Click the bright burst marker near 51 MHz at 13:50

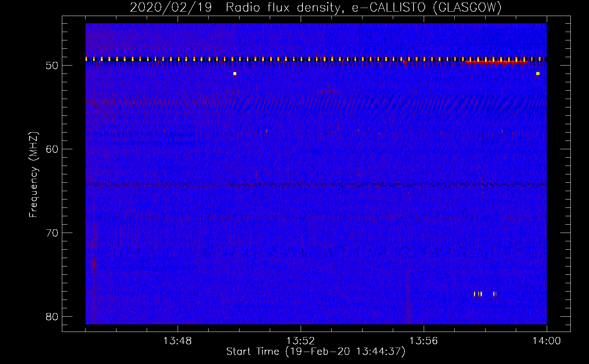pyautogui.click(x=235, y=74)
